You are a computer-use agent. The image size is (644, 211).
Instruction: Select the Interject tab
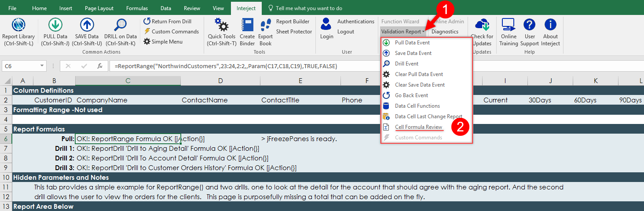coord(246,8)
